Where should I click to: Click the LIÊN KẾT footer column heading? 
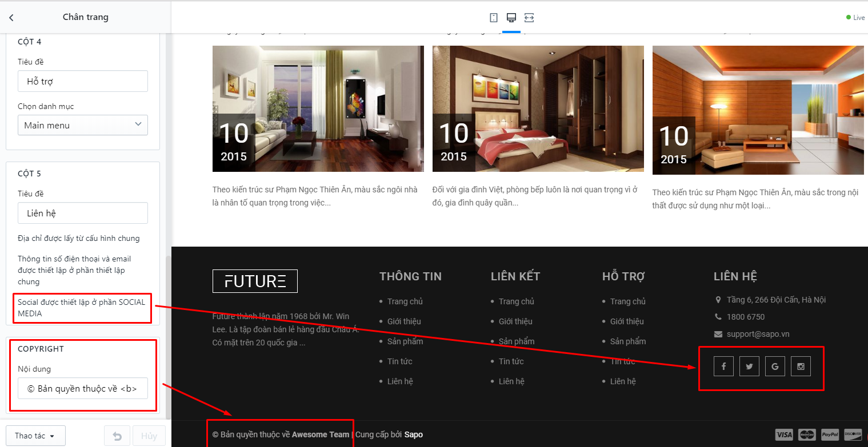click(x=515, y=276)
